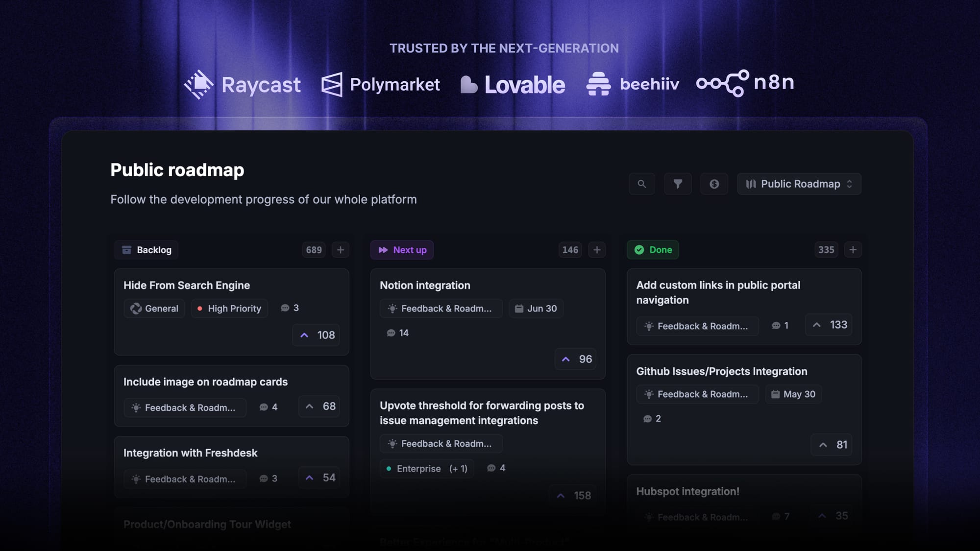Click the comment count on Hubspot integration card
The image size is (980, 551).
(x=781, y=517)
